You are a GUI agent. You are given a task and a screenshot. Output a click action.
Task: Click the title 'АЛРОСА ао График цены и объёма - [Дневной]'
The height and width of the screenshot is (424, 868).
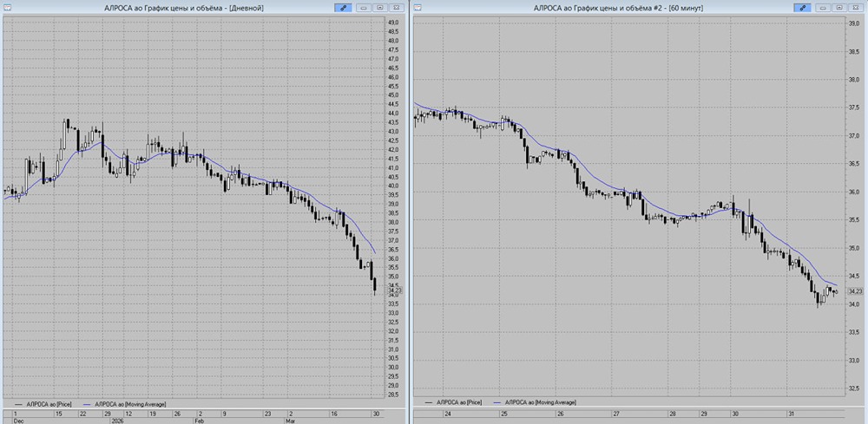click(x=184, y=8)
